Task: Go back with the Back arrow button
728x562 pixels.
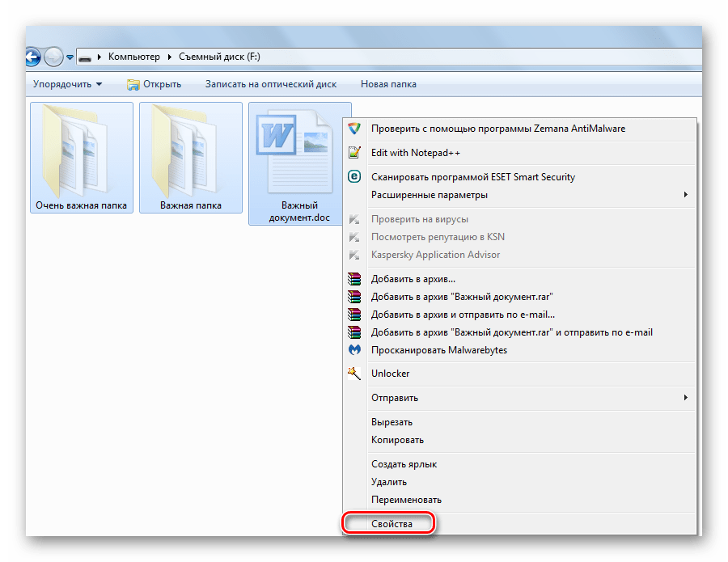Action: tap(32, 57)
